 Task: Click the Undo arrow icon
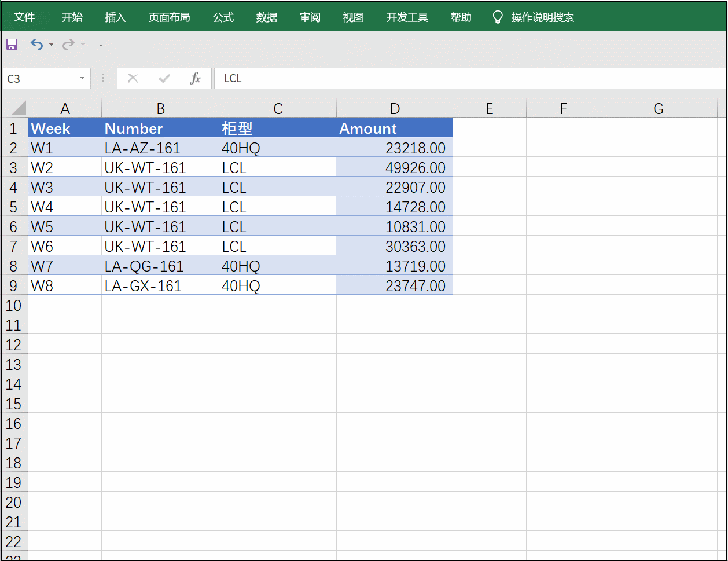(36, 45)
